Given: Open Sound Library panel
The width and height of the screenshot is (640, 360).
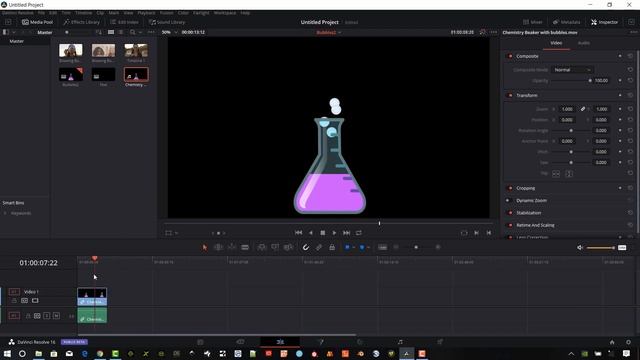Looking at the screenshot, I should (x=167, y=22).
